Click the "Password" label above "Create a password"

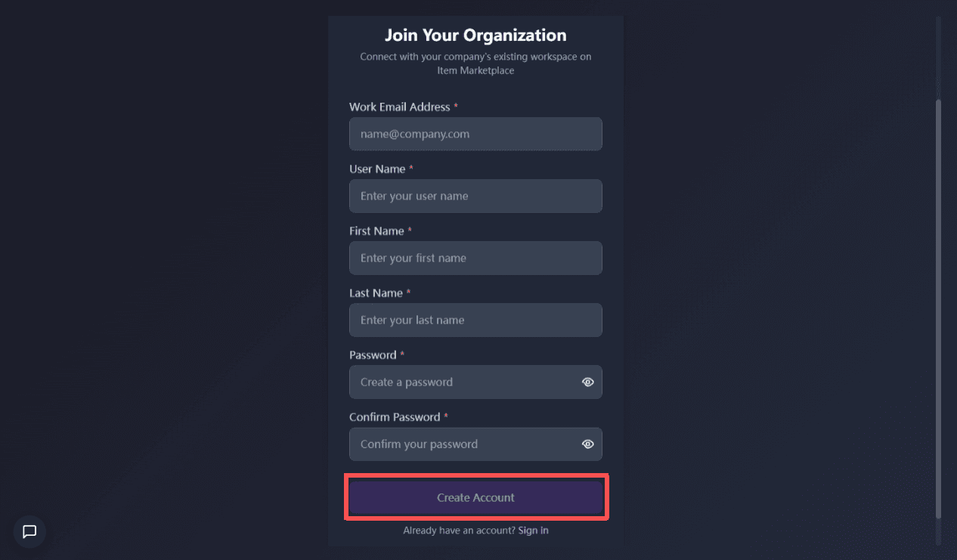point(373,355)
